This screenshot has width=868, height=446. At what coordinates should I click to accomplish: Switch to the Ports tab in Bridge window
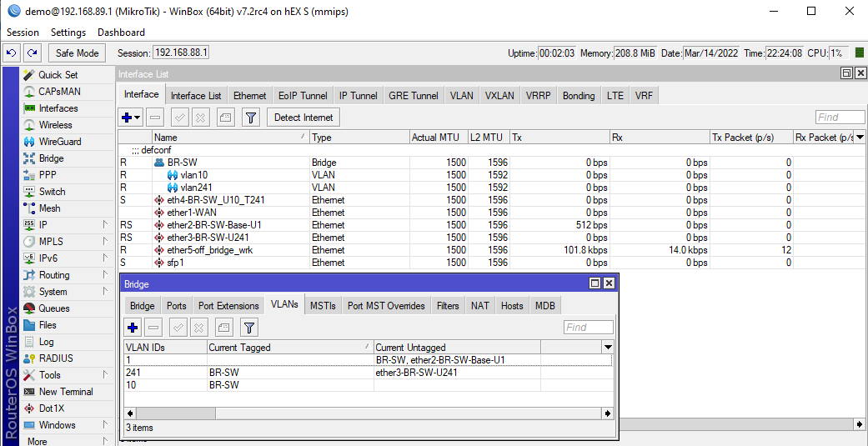click(x=177, y=305)
